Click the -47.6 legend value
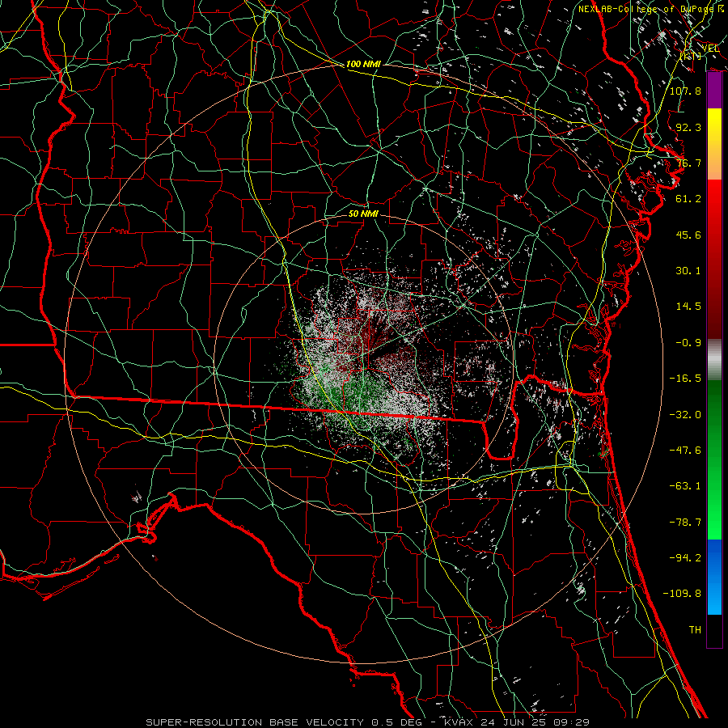The height and width of the screenshot is (728, 728). pos(685,451)
